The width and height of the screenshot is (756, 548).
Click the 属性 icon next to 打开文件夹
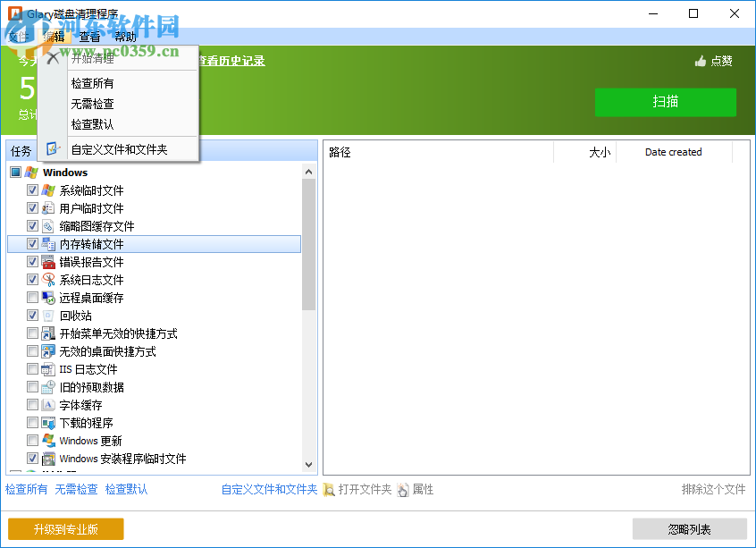coord(403,489)
